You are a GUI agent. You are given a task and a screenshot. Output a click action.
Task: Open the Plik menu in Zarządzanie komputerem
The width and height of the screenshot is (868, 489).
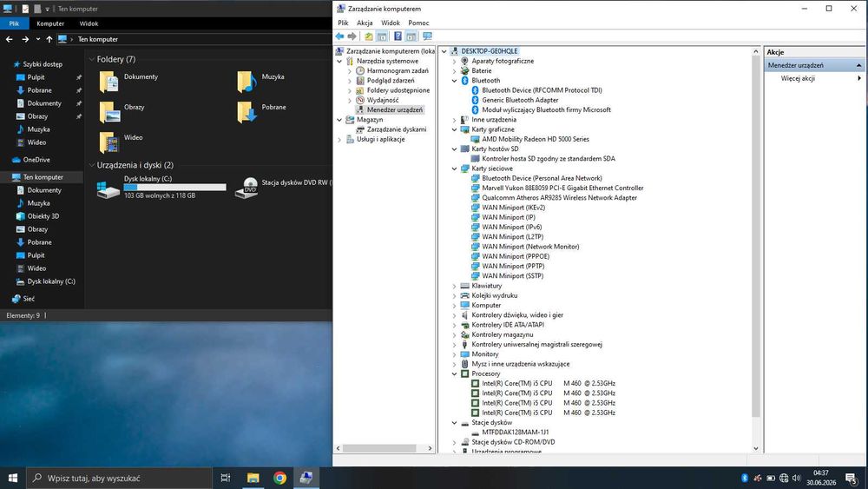pos(343,23)
